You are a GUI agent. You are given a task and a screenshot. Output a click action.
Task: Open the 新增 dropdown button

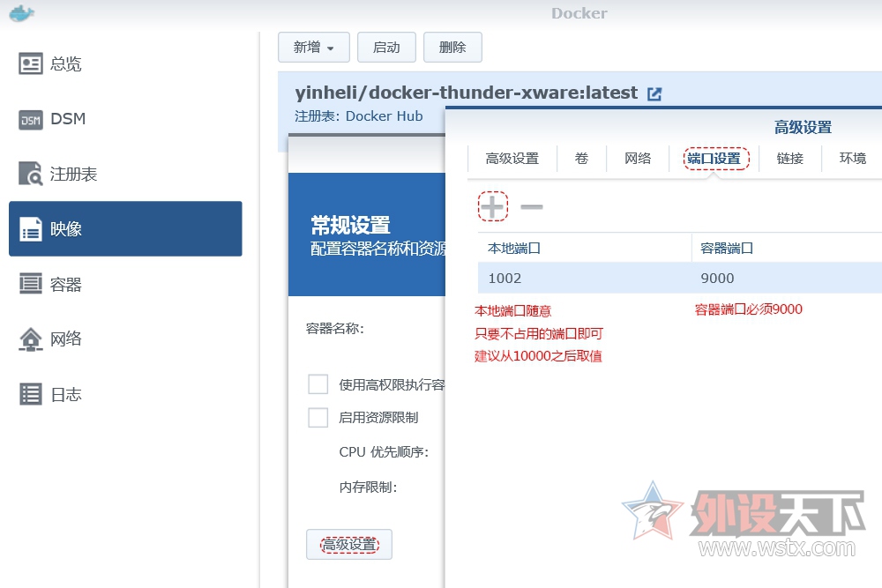click(x=314, y=48)
